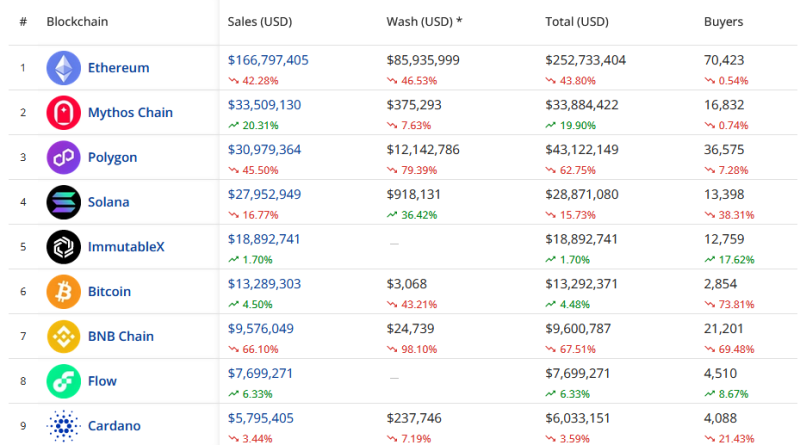Viewport: 800px width, 445px height.
Task: Sort by the Wash (USD) column header
Action: coord(424,21)
